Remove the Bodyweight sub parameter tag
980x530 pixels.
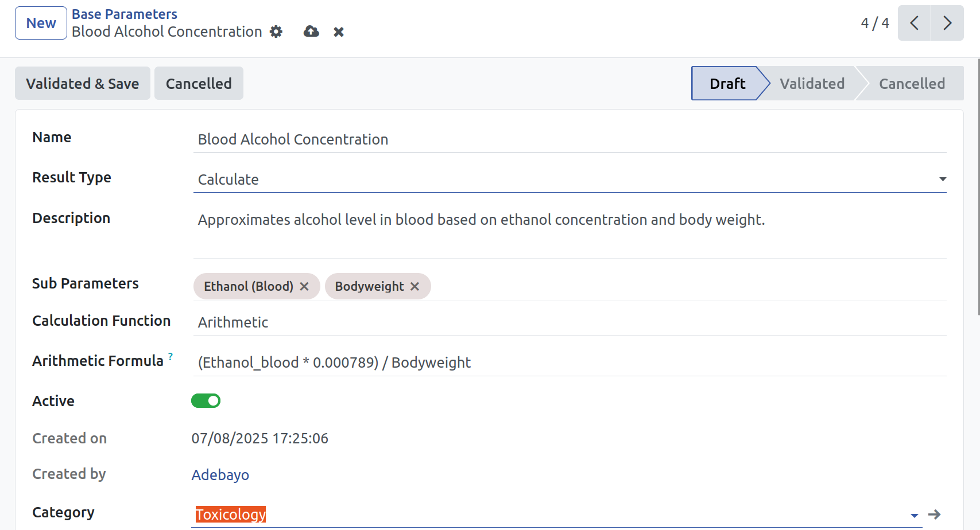click(415, 286)
